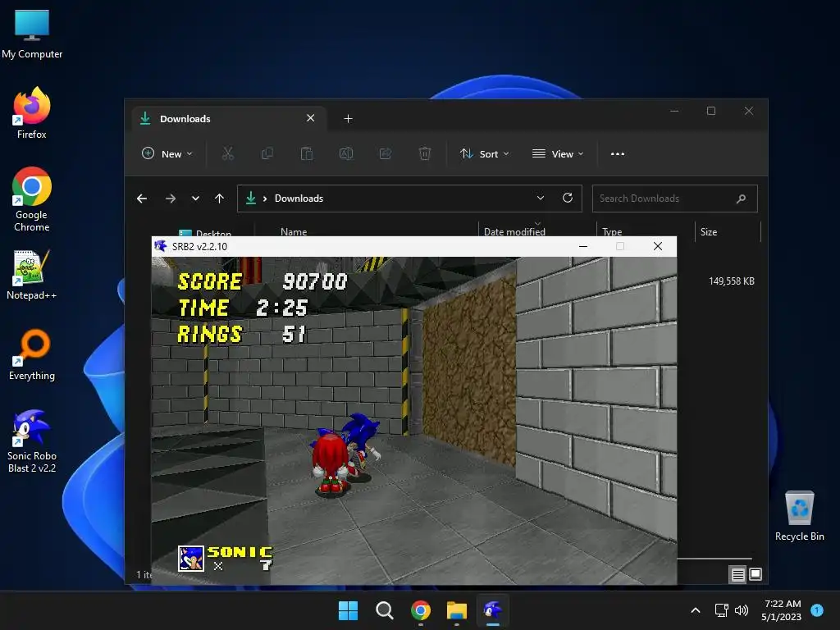Go back in File Explorer
This screenshot has width=840, height=630.
point(142,199)
